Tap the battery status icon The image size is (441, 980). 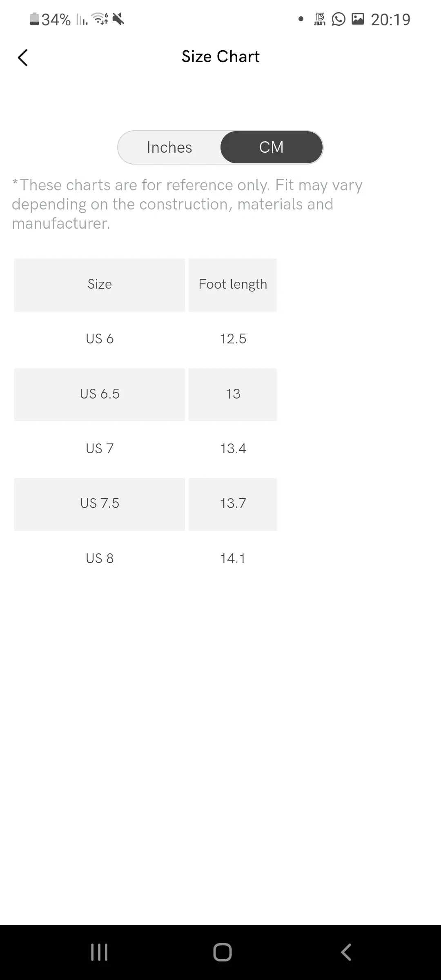pyautogui.click(x=34, y=19)
